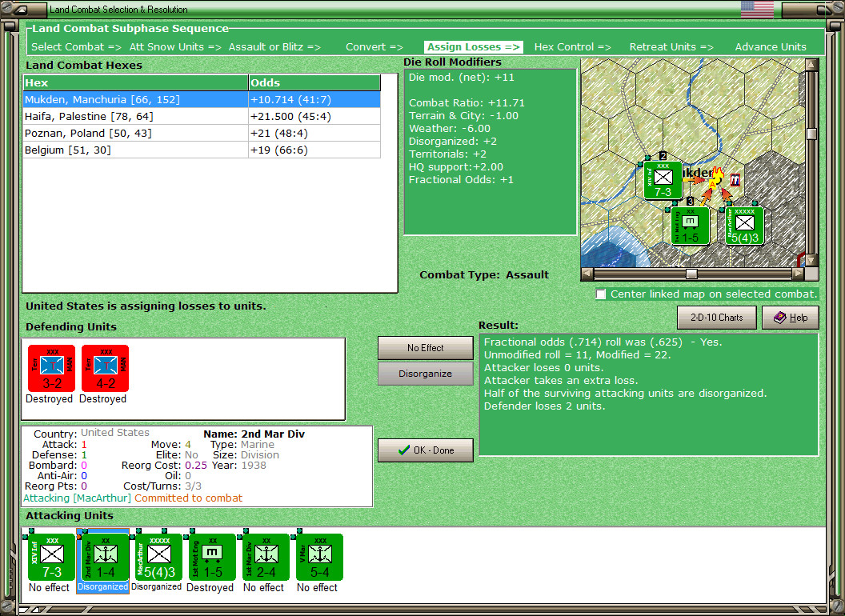Image resolution: width=845 pixels, height=616 pixels.
Task: Click the Odds column header
Action: point(314,82)
